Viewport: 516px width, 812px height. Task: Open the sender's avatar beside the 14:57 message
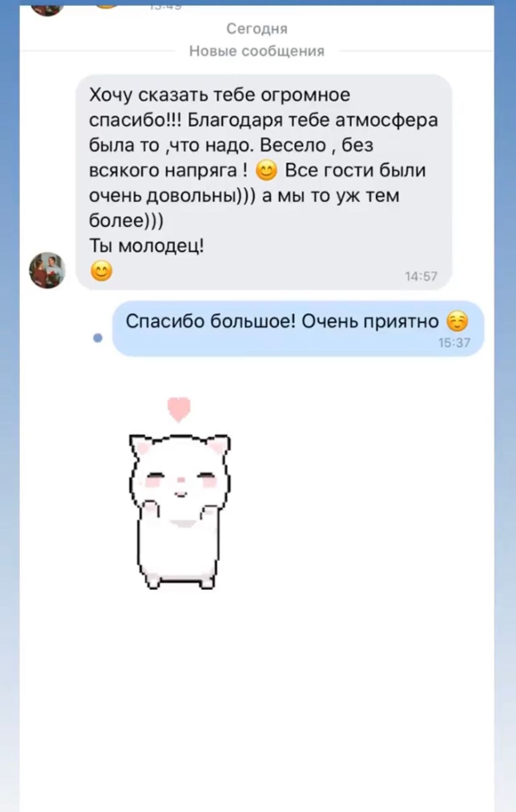click(x=47, y=271)
